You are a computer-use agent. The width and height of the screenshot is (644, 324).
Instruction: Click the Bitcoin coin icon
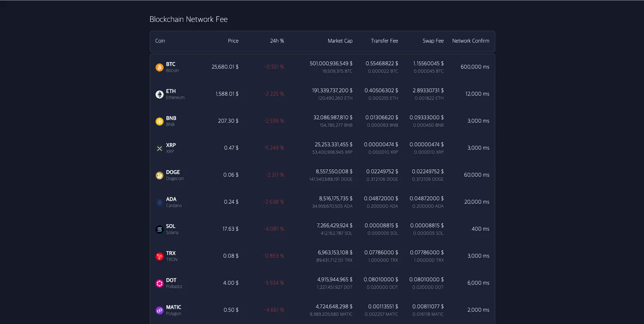(159, 67)
